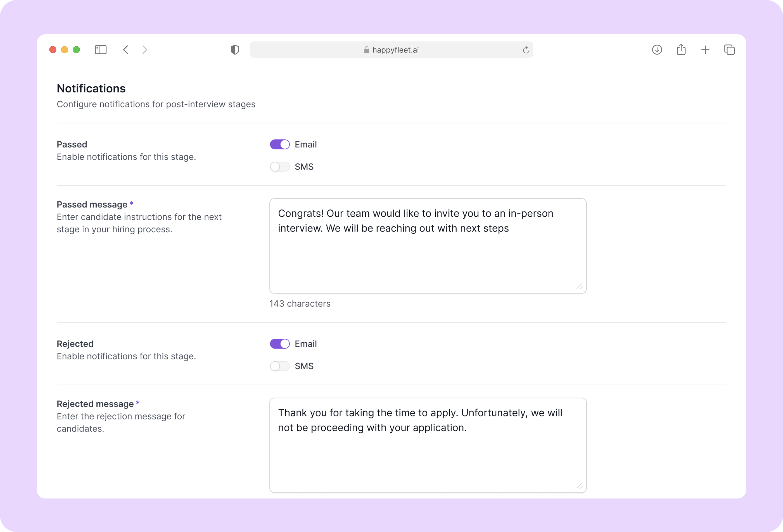This screenshot has width=783, height=532.
Task: Click inside the Passed message text box
Action: click(x=427, y=246)
